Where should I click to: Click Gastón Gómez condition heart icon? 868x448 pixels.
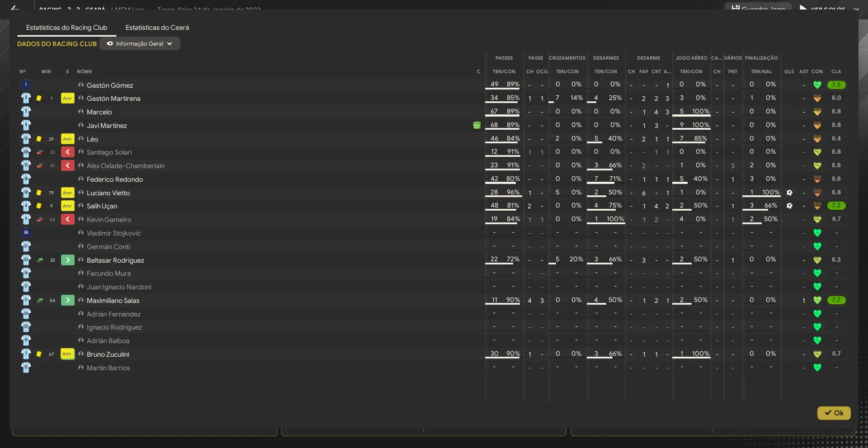click(x=817, y=85)
